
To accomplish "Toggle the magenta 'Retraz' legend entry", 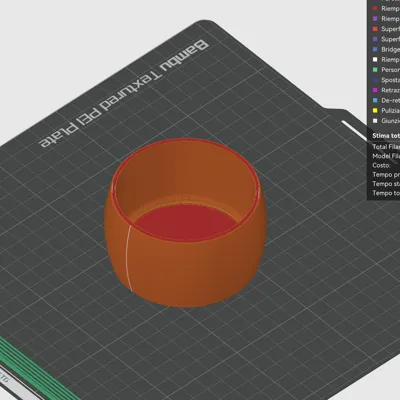I will click(x=386, y=90).
